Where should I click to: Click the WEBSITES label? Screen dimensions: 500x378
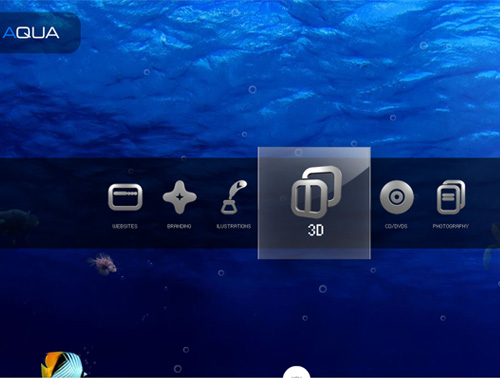125,226
